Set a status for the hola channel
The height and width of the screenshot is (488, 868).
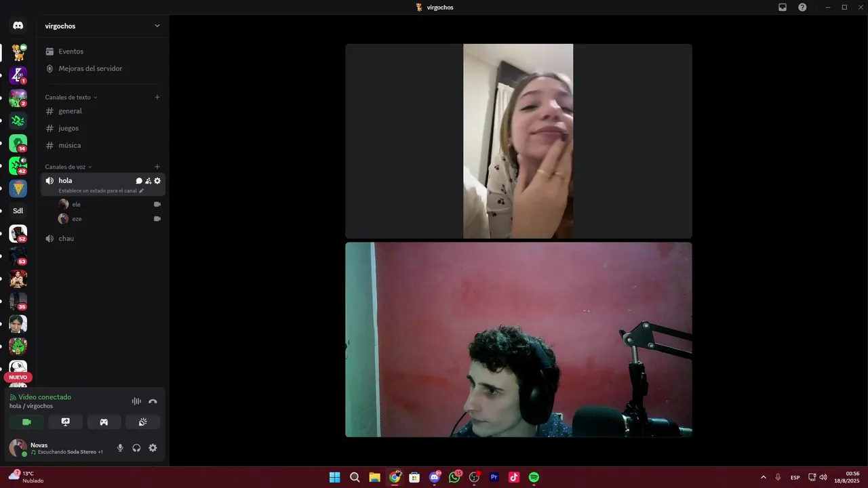101,191
